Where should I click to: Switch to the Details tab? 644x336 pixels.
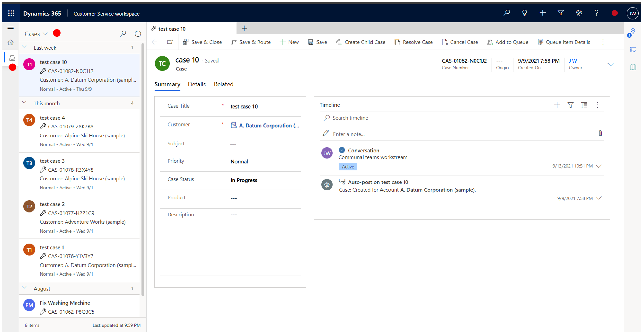click(196, 84)
